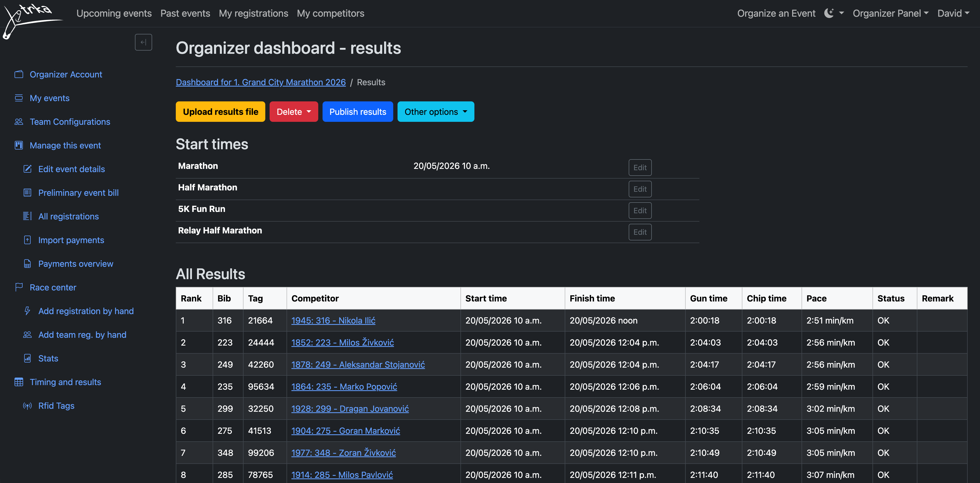Open My competitors page

pos(331,13)
